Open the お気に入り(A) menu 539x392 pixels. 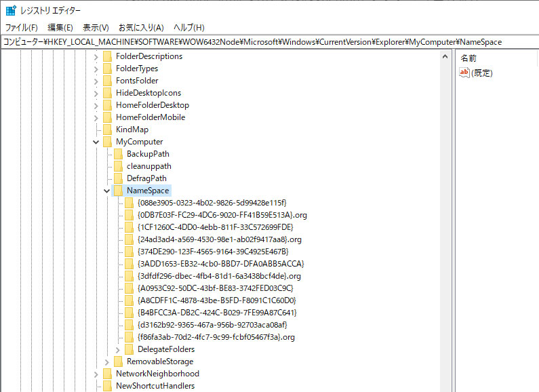pyautogui.click(x=141, y=28)
